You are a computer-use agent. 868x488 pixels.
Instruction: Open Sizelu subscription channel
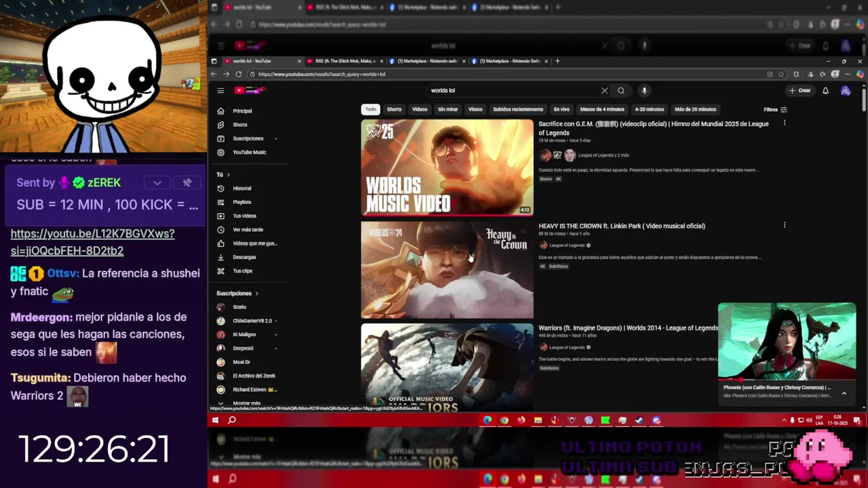coord(239,307)
